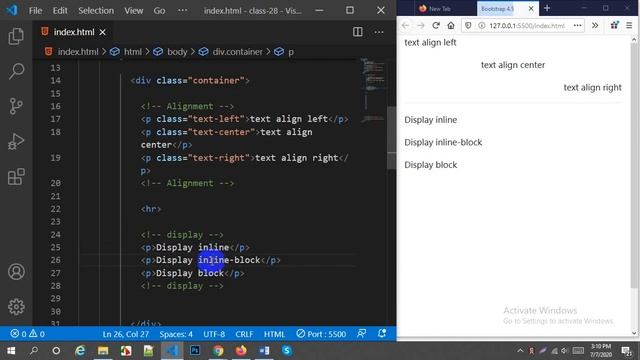Reload the page in Firefox

point(436,25)
